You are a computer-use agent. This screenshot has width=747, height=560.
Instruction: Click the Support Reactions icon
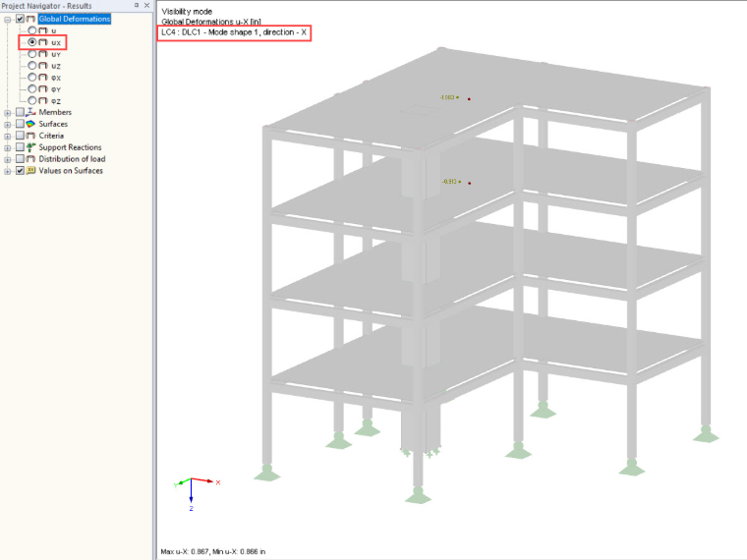[x=30, y=147]
